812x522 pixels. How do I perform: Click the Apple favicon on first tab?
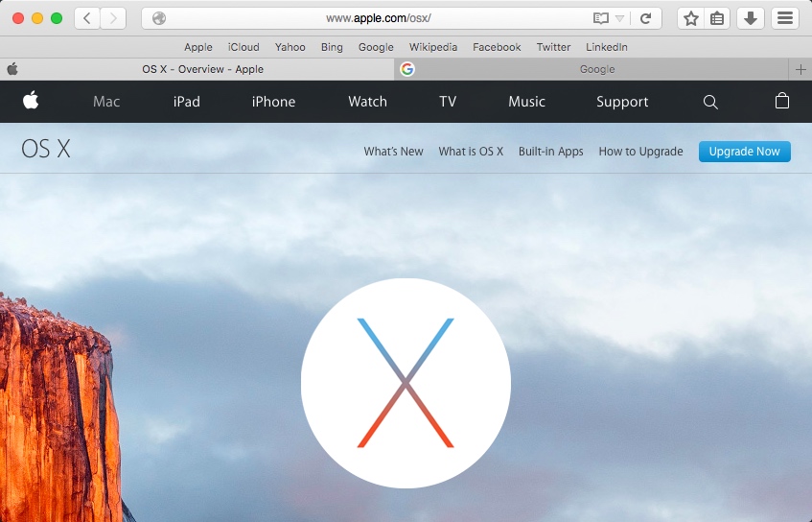pyautogui.click(x=12, y=68)
